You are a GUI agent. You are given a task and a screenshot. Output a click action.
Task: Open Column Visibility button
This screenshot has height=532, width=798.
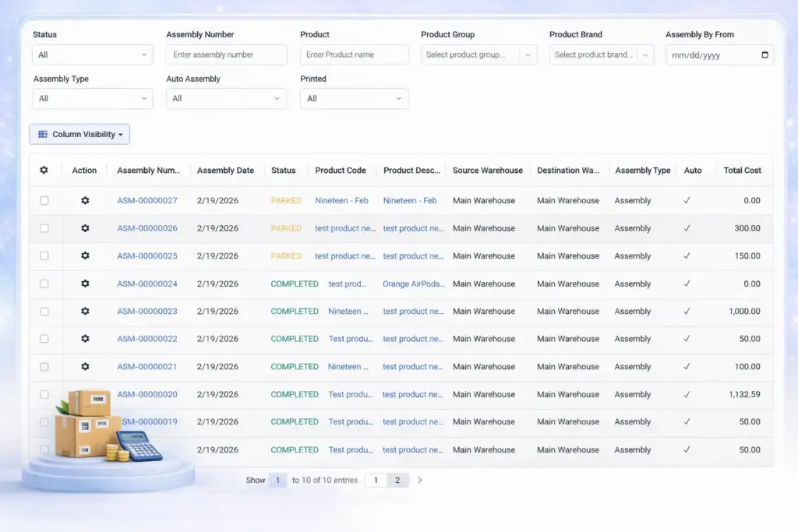(79, 135)
